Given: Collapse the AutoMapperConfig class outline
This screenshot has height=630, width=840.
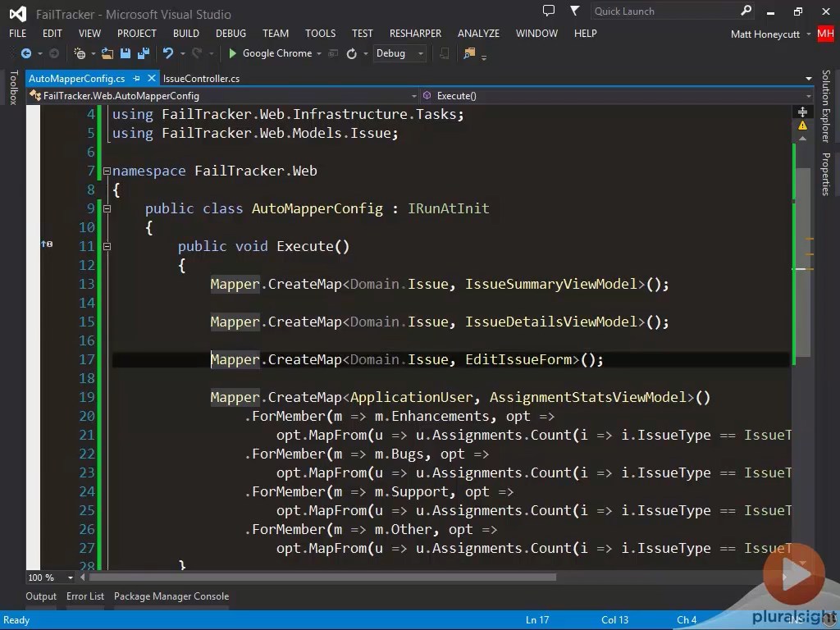Looking at the screenshot, I should pyautogui.click(x=107, y=209).
